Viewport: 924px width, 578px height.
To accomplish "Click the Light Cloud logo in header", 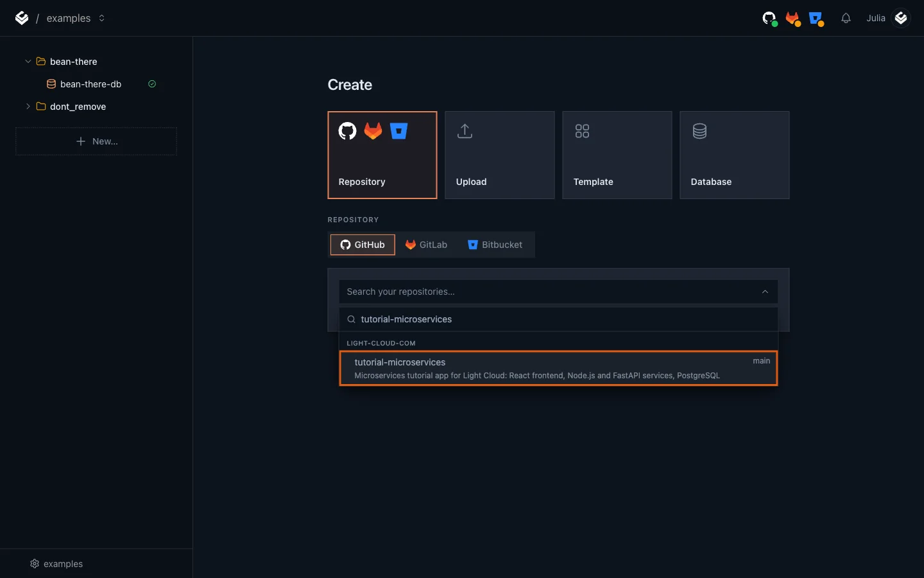I will pos(22,18).
